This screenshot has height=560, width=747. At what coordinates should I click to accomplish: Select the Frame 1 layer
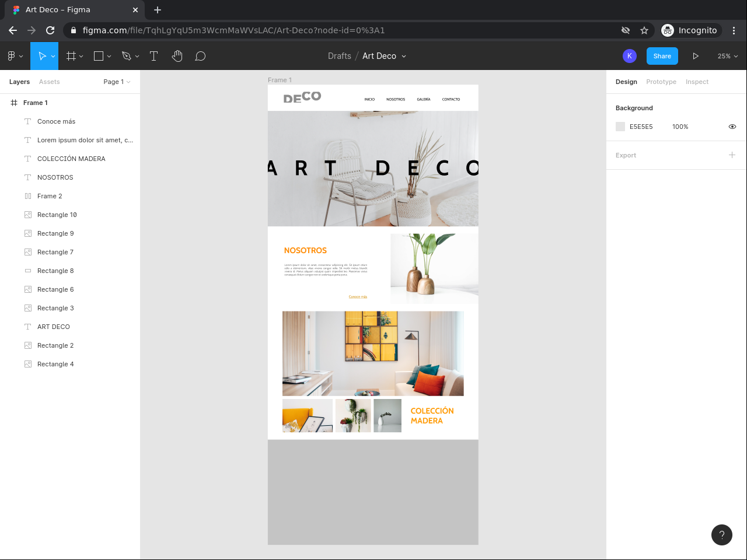[x=70, y=103]
